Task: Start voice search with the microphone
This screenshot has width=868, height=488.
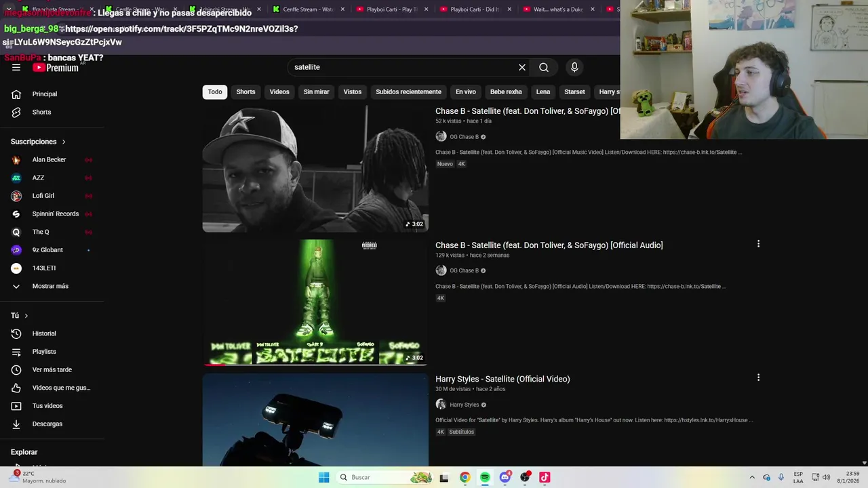Action: 574,67
